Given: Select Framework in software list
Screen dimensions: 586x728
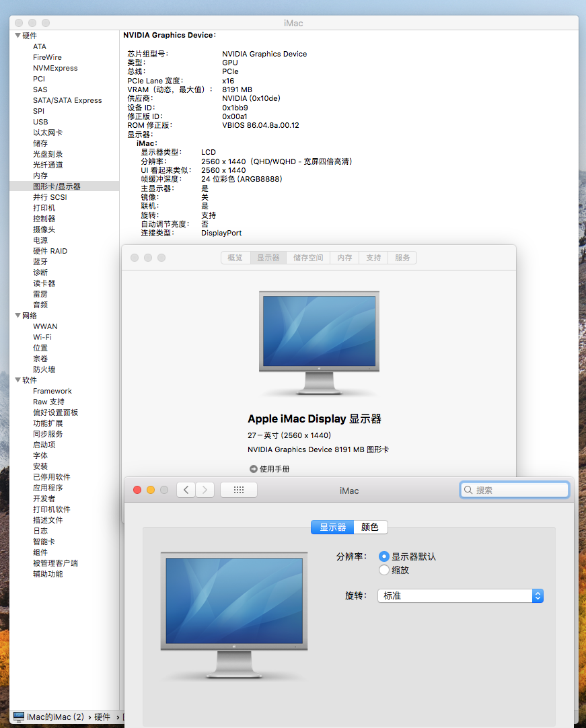Looking at the screenshot, I should 52,391.
